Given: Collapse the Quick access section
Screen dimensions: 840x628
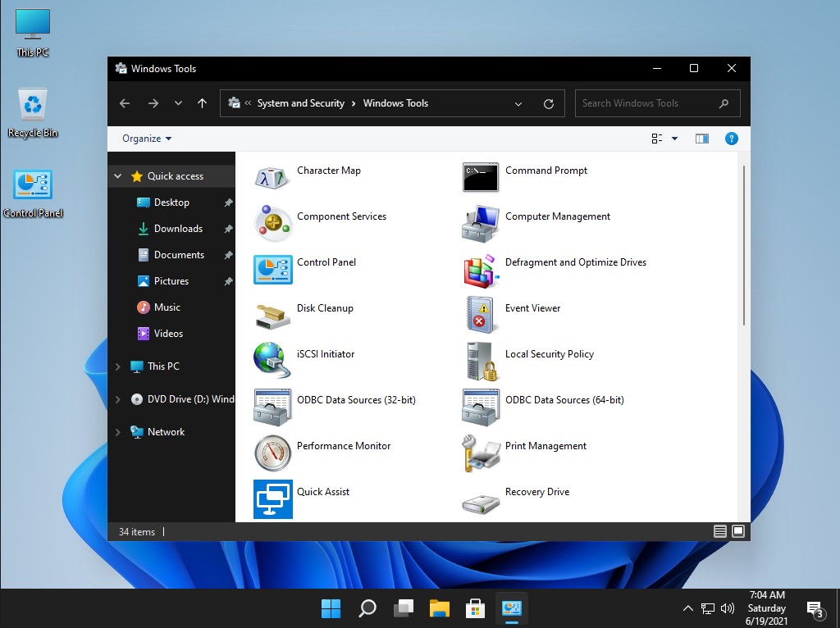Looking at the screenshot, I should tap(117, 176).
